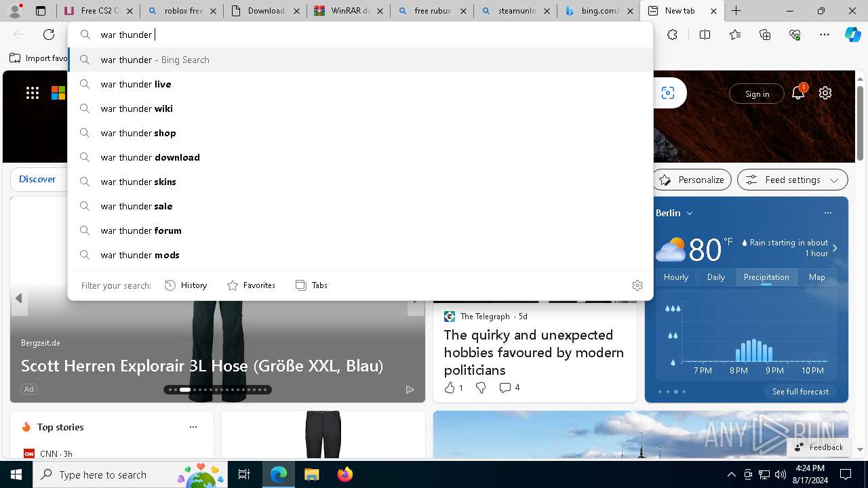Click the address bar search field
The width and height of the screenshot is (868, 488).
pyautogui.click(x=360, y=35)
